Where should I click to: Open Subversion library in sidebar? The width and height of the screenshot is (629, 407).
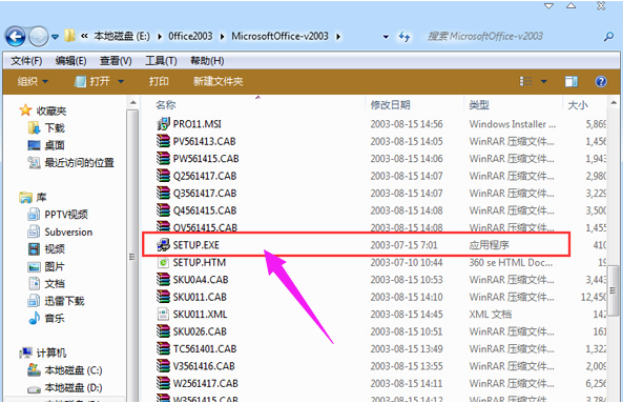click(x=68, y=231)
